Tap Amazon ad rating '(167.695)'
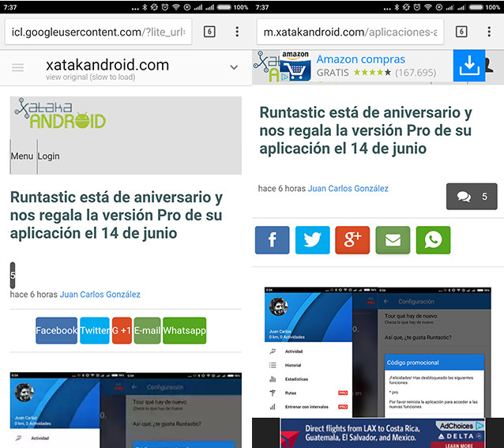 coord(416,73)
